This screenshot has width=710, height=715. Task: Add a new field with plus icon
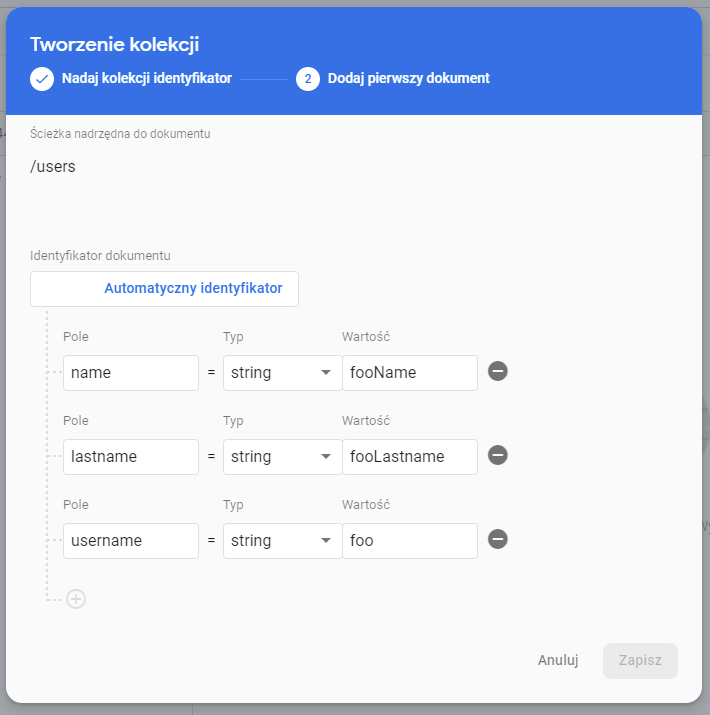[76, 599]
